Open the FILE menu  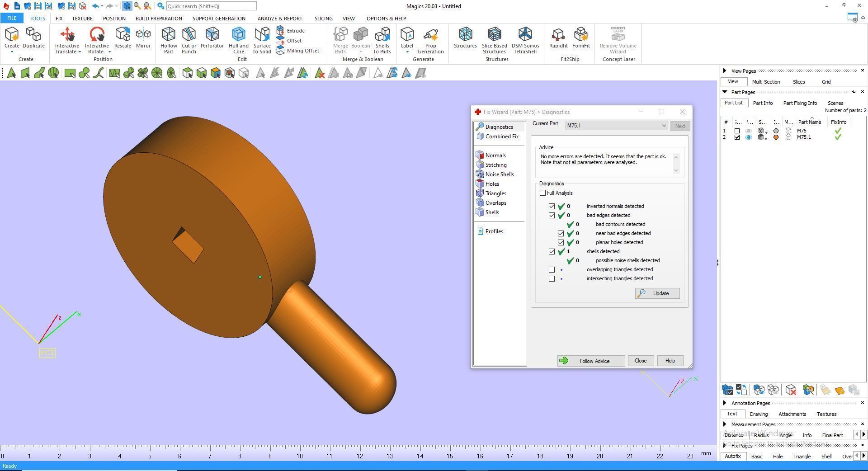(x=12, y=19)
